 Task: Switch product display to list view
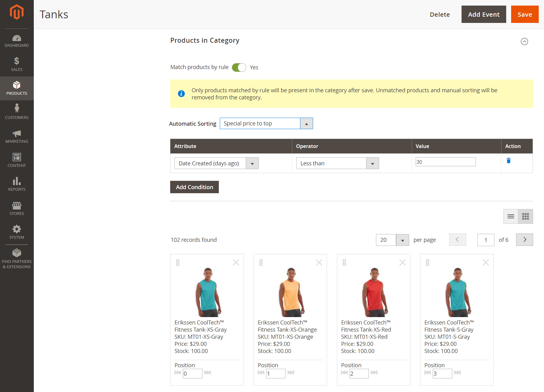510,216
